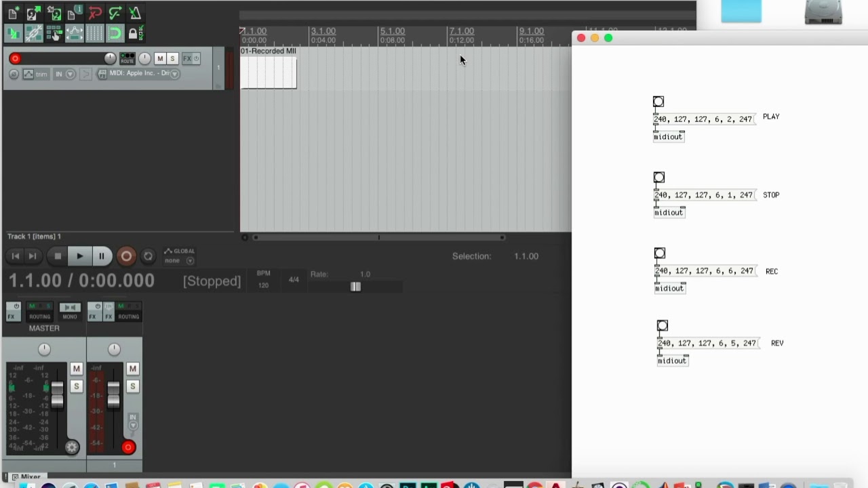Arm track 1 record in the mixer strip
The width and height of the screenshot is (868, 488).
128,447
